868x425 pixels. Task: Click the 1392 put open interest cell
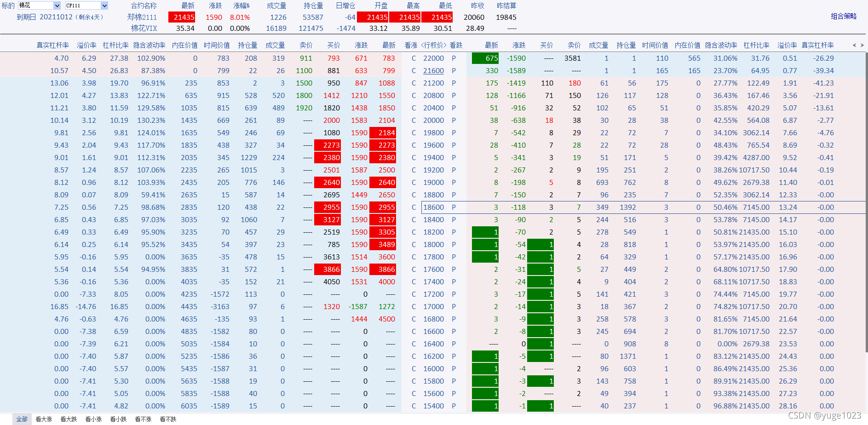(628, 207)
